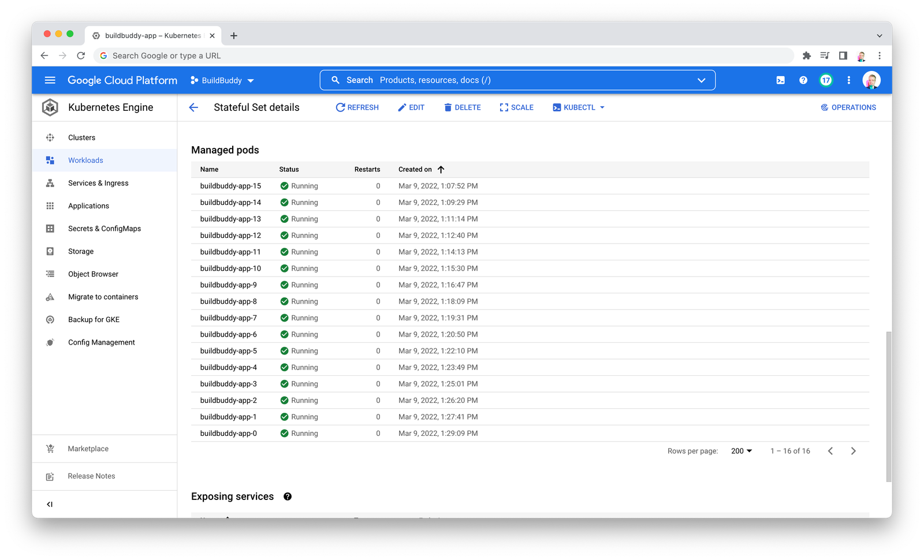924x560 pixels.
Task: Open pod buildbuddy-app-15
Action: click(230, 186)
